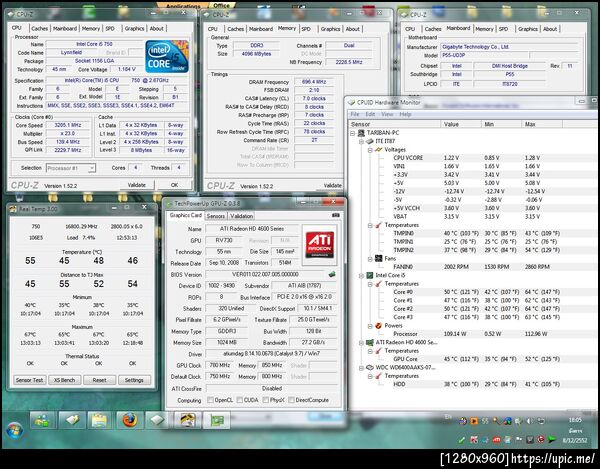Click the GPU Name field showing ATI Radeon HD 4600 Series

coord(252,229)
